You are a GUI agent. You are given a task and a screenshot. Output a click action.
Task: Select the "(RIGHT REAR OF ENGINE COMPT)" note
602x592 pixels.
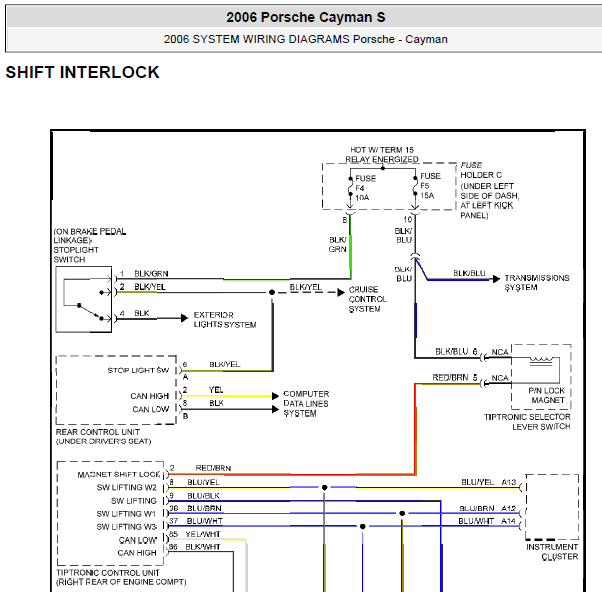click(x=121, y=582)
